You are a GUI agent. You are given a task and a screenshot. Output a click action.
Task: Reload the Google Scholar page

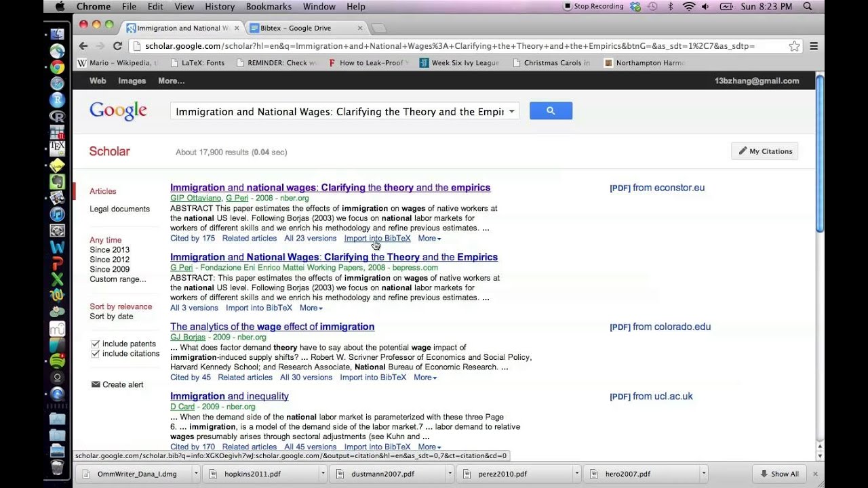pyautogui.click(x=117, y=46)
